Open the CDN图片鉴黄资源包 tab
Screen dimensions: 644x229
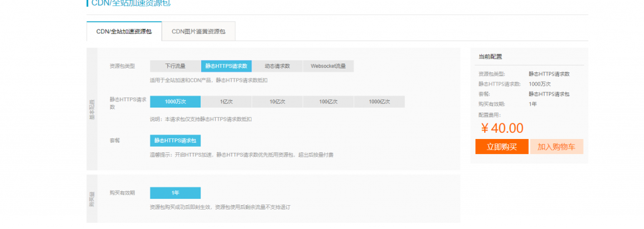point(198,31)
